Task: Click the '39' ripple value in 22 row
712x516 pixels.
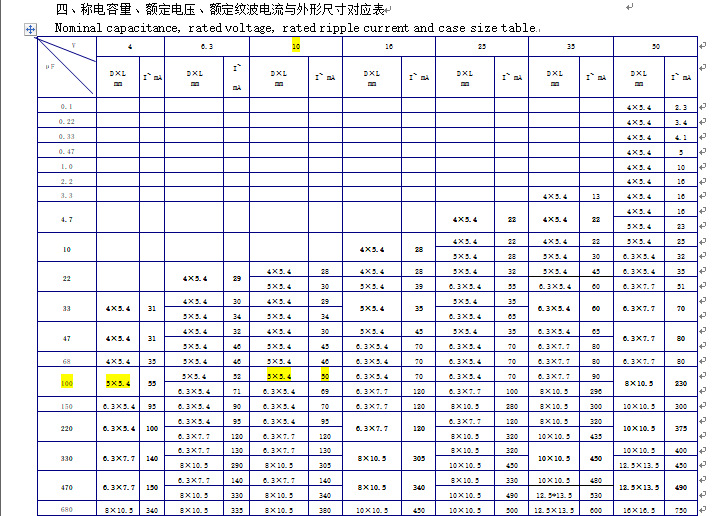Action: (x=419, y=286)
